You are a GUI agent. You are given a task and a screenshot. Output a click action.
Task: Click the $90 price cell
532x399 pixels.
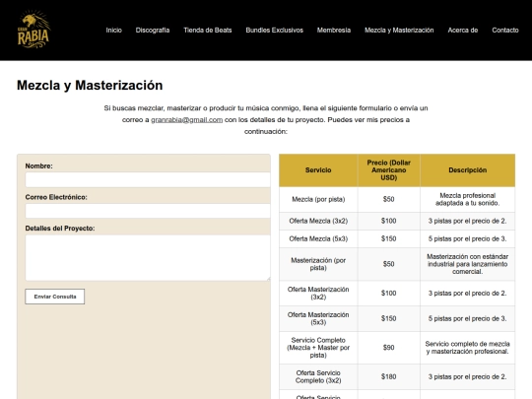point(389,348)
